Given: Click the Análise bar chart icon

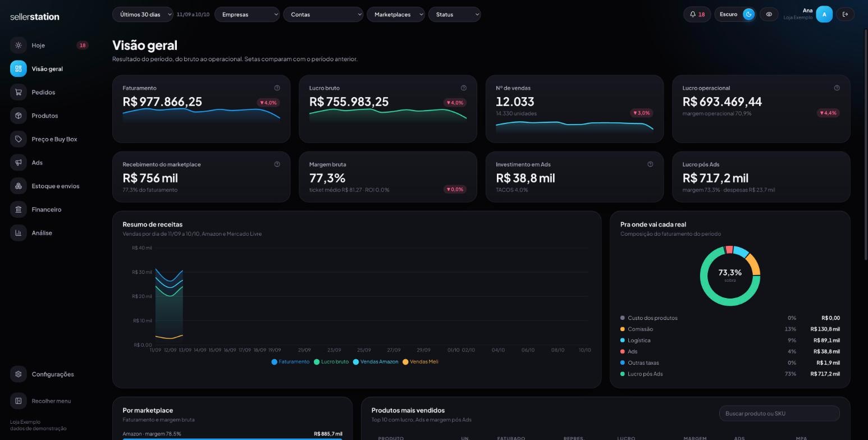Looking at the screenshot, I should click(19, 233).
